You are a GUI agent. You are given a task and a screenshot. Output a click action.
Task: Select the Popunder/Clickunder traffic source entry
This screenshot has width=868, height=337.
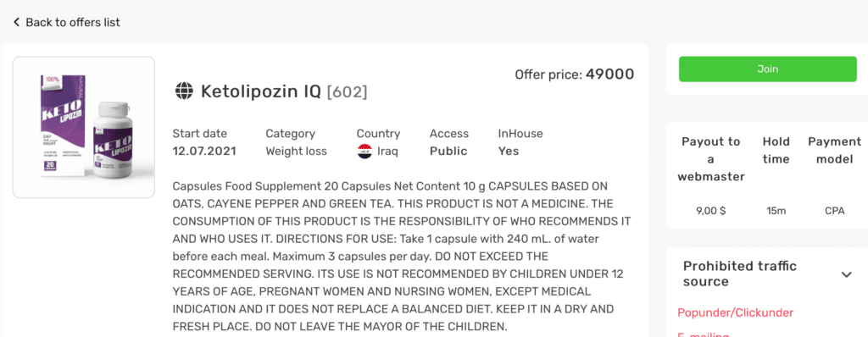pos(735,312)
